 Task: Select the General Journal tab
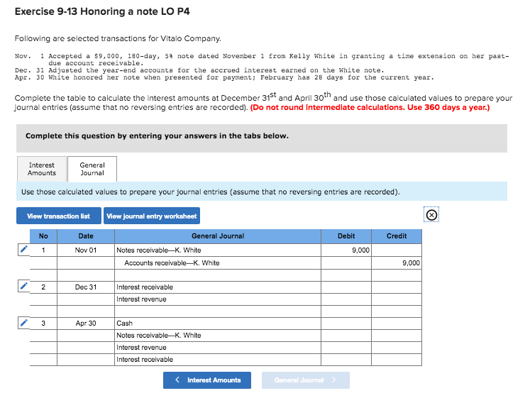[92, 169]
